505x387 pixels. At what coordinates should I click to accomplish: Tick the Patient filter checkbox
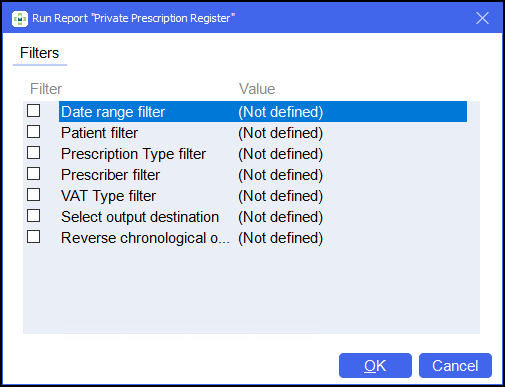pyautogui.click(x=34, y=132)
